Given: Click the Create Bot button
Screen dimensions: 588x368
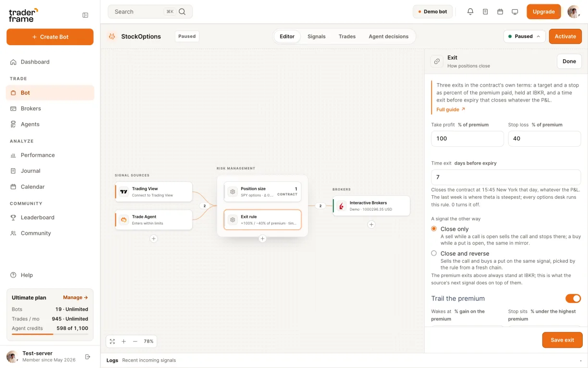Looking at the screenshot, I should click(50, 37).
